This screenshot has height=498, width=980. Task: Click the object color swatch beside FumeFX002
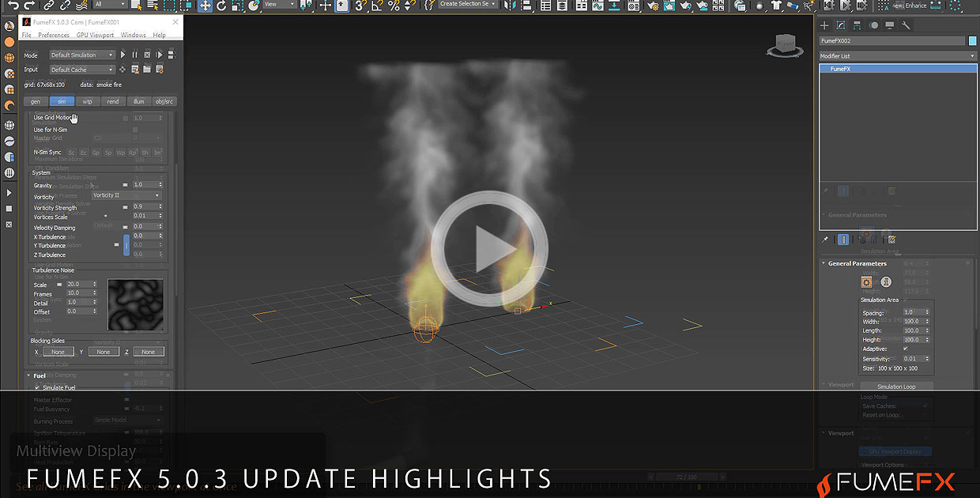(973, 40)
